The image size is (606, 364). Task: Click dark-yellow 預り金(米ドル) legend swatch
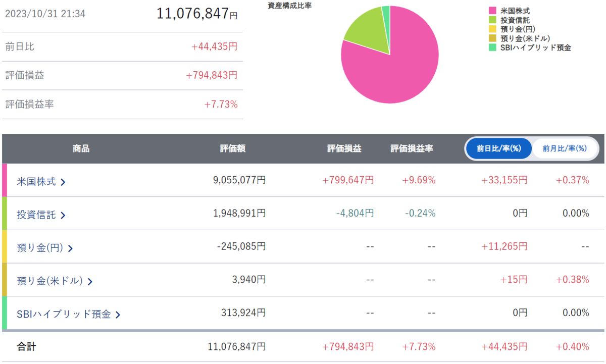492,38
